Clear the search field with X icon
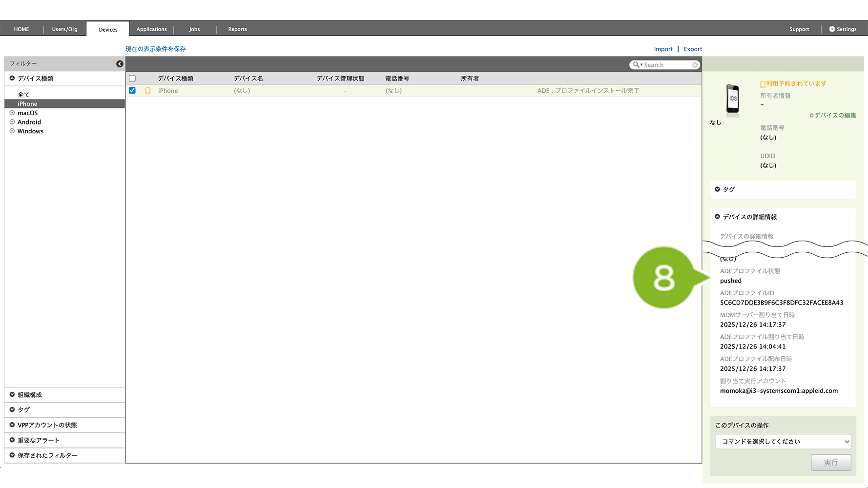 695,65
